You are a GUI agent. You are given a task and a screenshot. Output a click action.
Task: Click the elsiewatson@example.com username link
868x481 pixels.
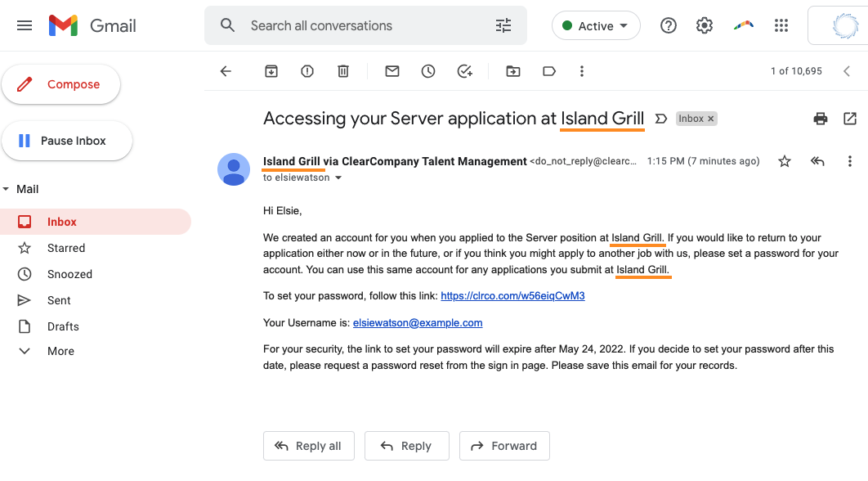tap(418, 323)
